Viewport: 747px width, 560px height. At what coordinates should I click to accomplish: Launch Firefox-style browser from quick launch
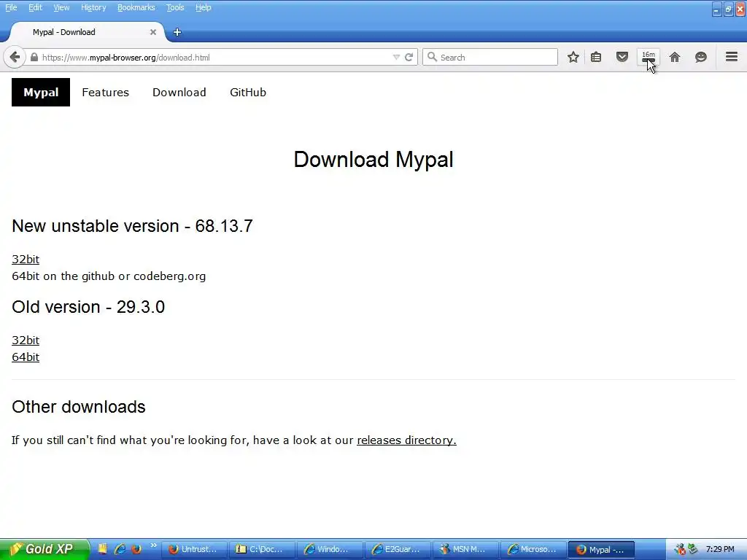tap(136, 549)
